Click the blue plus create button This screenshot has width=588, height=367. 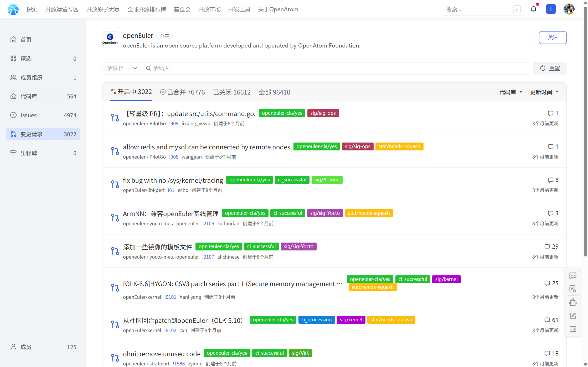click(551, 9)
